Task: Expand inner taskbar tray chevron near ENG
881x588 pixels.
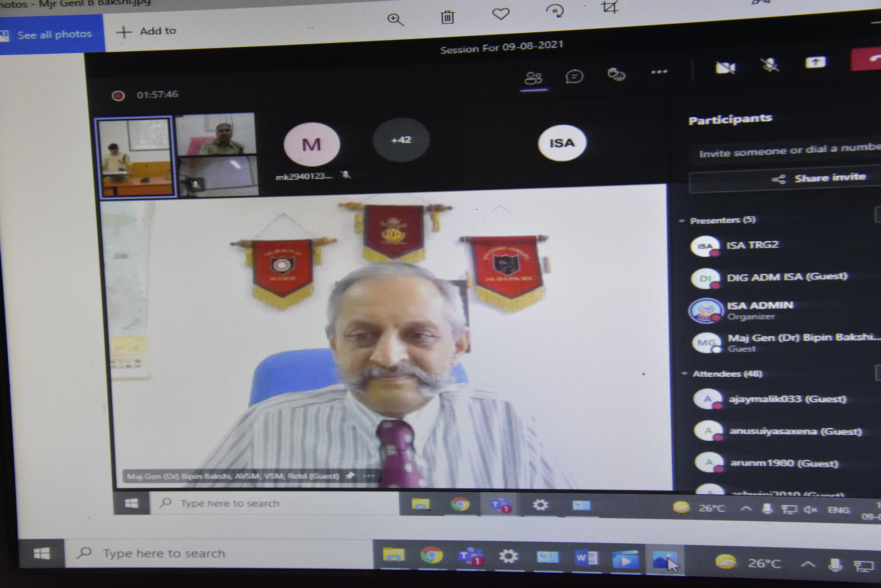Action: tap(746, 509)
